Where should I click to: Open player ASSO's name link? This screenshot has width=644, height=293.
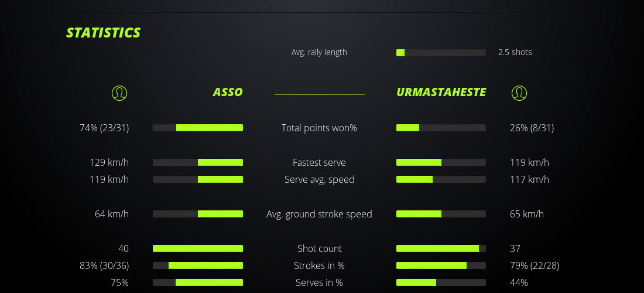tap(227, 93)
